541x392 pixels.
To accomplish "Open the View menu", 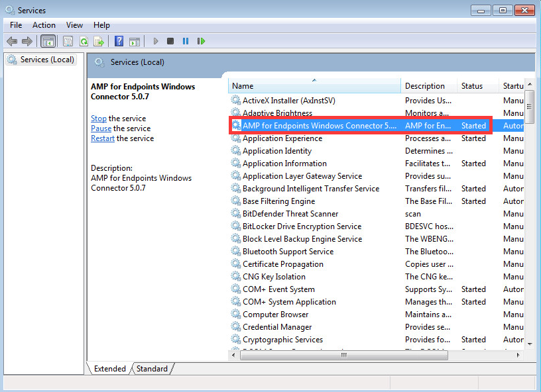I will pos(74,25).
